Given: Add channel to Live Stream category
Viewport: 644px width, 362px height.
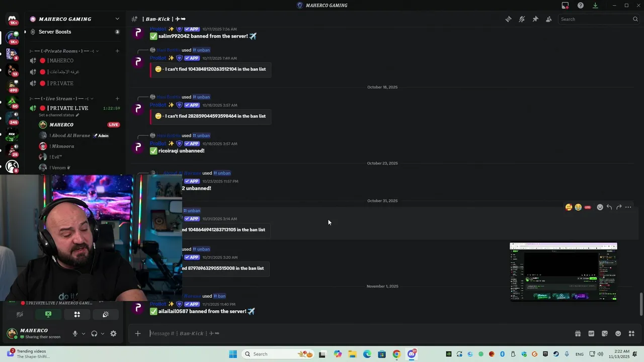Looking at the screenshot, I should click(117, 99).
